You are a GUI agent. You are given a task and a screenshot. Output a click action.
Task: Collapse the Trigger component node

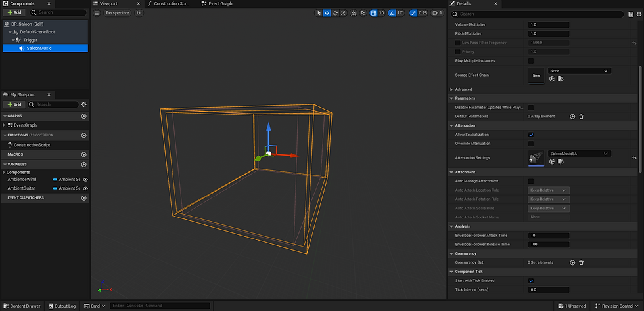click(13, 40)
